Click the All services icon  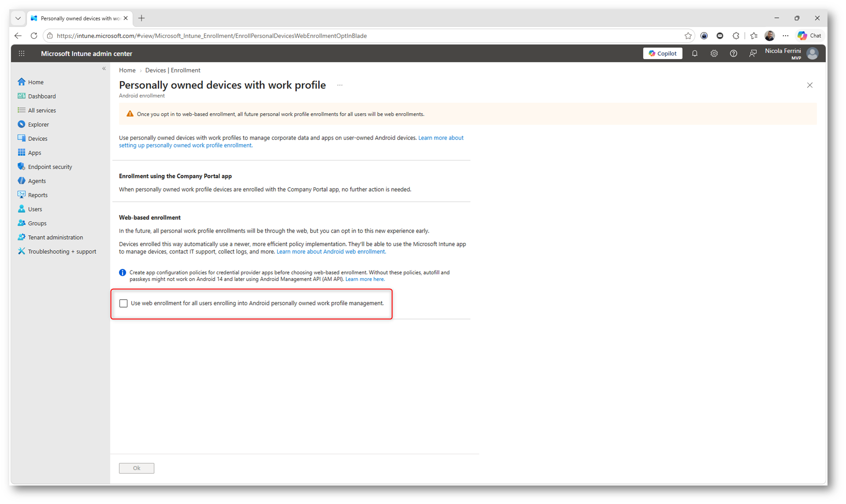tap(21, 110)
